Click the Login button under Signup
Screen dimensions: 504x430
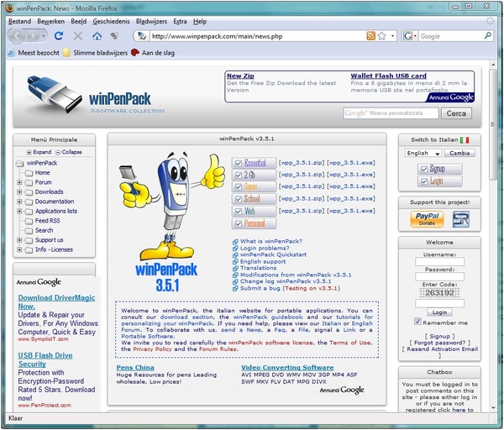tap(439, 181)
